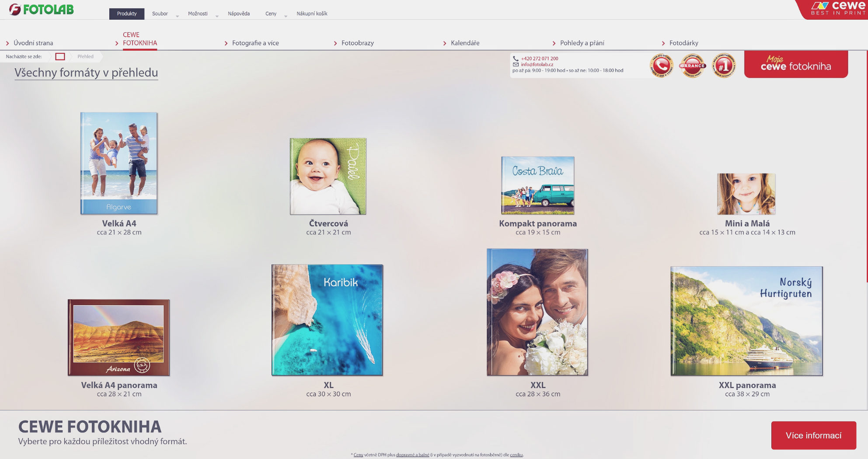Viewport: 868px width, 459px height.
Task: Select the Kompakt panorama Costa Brava book
Action: [x=537, y=185]
